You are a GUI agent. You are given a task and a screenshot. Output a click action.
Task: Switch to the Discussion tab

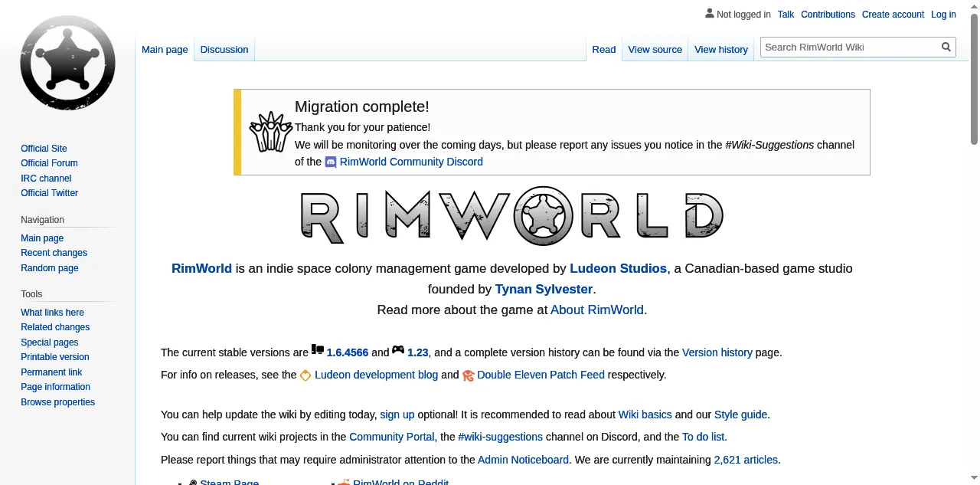[224, 49]
